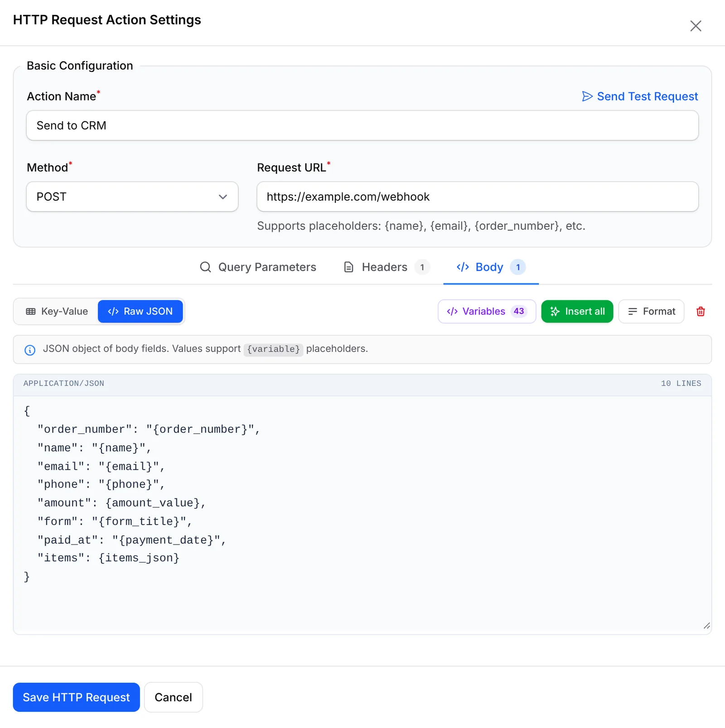The height and width of the screenshot is (728, 725).
Task: Click the "form": "{form_title}" line
Action: [115, 521]
